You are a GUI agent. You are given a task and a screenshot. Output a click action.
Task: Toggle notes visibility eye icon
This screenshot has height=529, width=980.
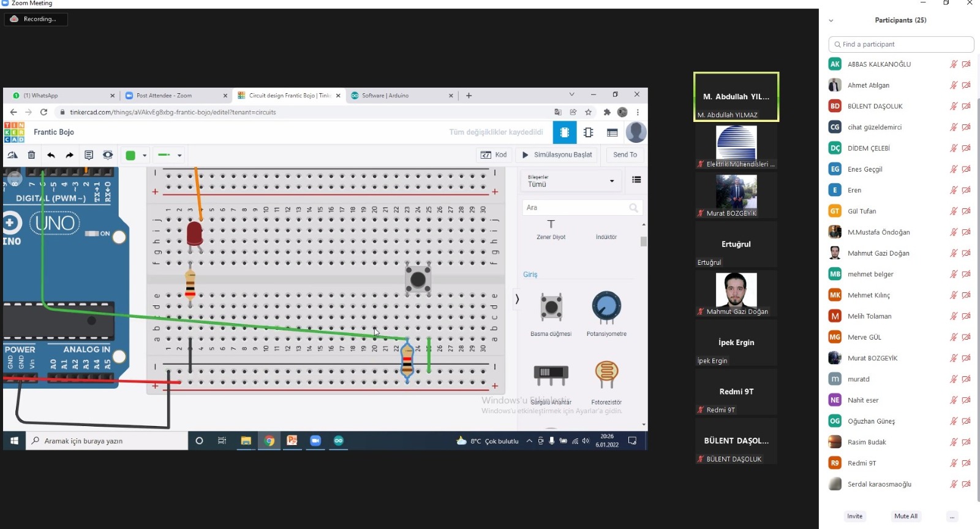click(108, 155)
